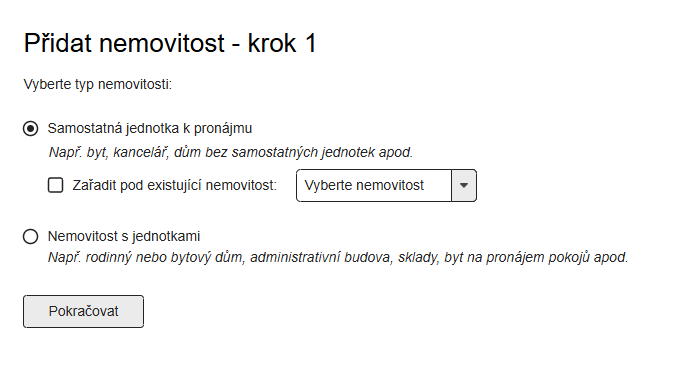Tick the Zařadit pod existující nemovitost checkbox

tap(56, 185)
